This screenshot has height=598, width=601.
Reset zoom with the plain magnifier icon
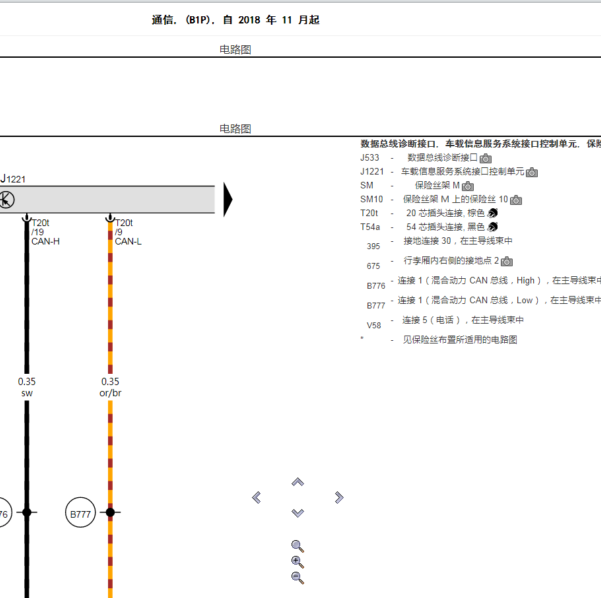297,546
